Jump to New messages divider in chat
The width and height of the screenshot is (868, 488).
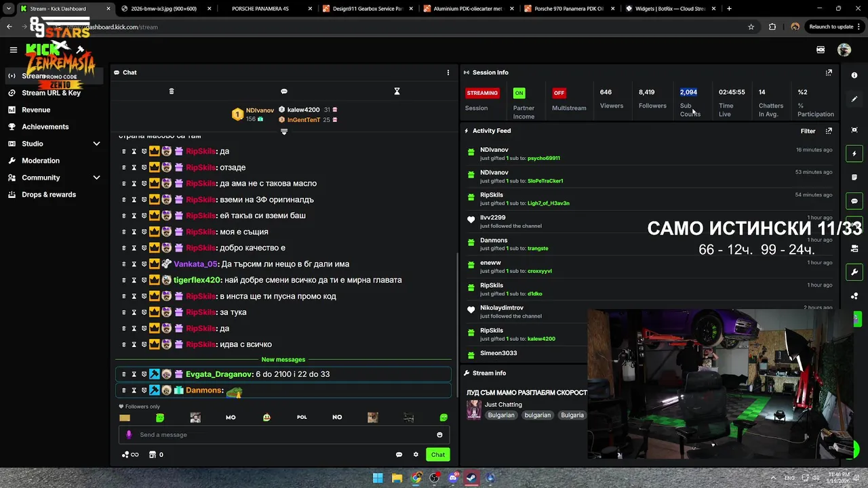[x=283, y=359]
